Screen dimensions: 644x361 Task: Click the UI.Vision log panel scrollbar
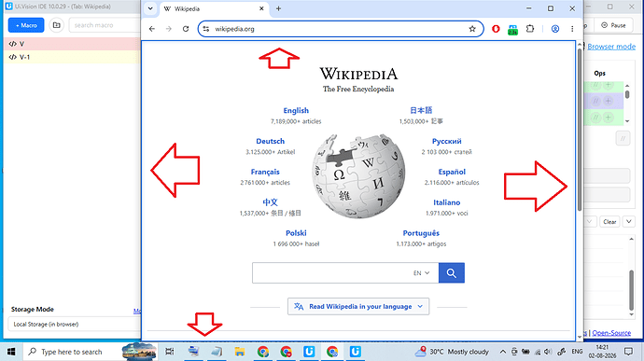[631, 289]
